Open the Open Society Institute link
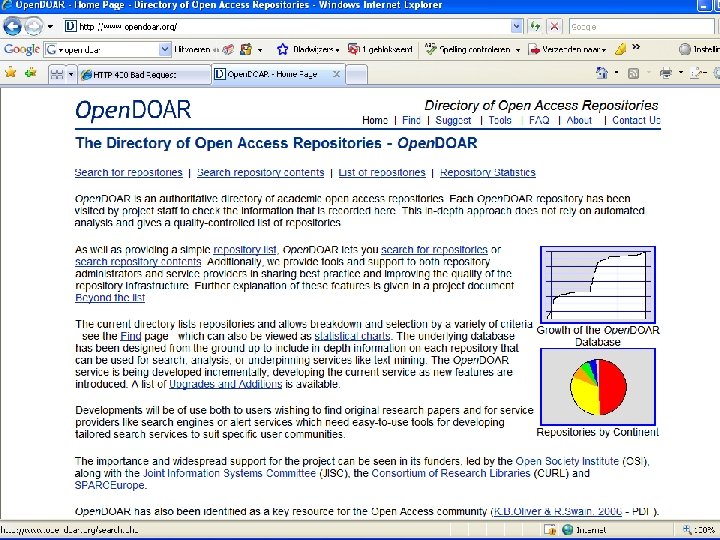 click(x=567, y=461)
